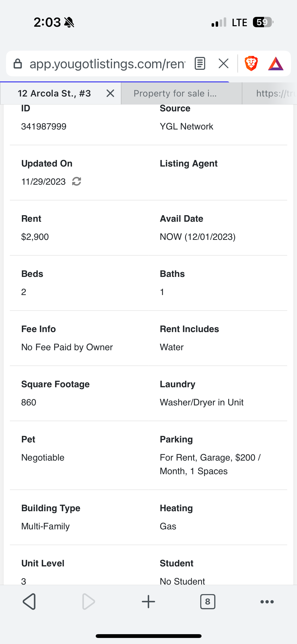Switch to the https:// tab

[270, 93]
